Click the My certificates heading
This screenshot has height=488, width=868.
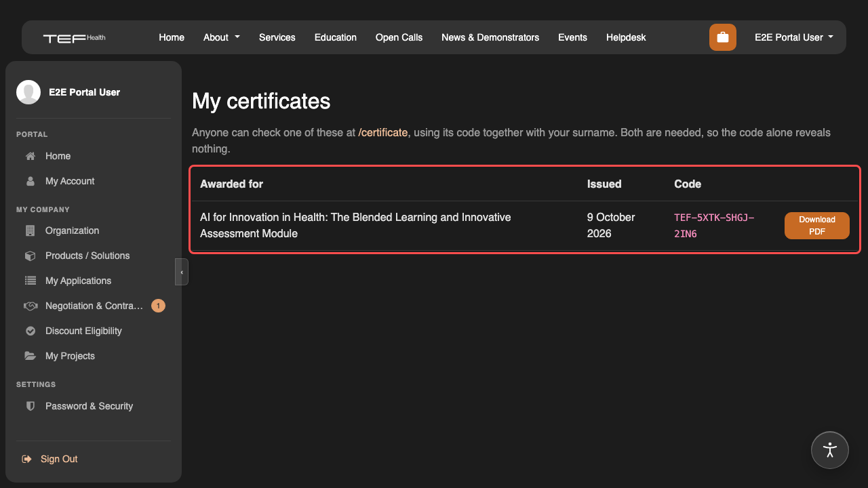pos(261,101)
